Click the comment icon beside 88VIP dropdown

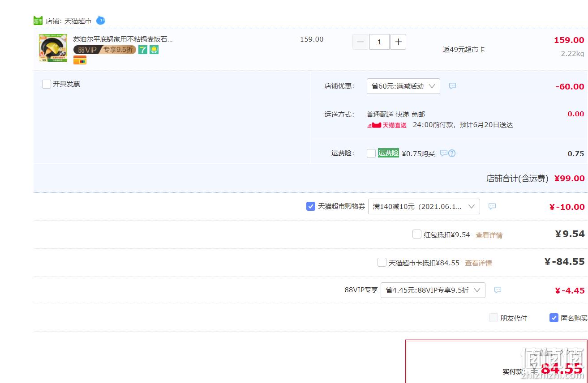[x=498, y=290]
